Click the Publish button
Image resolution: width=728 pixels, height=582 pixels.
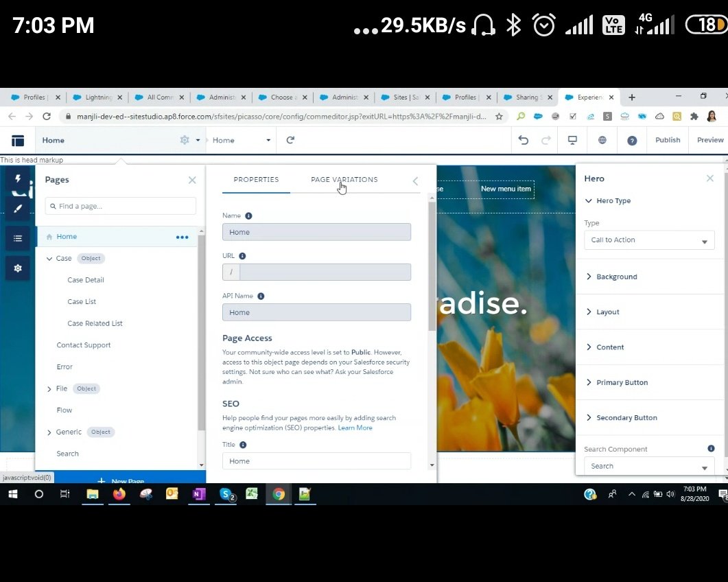[667, 140]
